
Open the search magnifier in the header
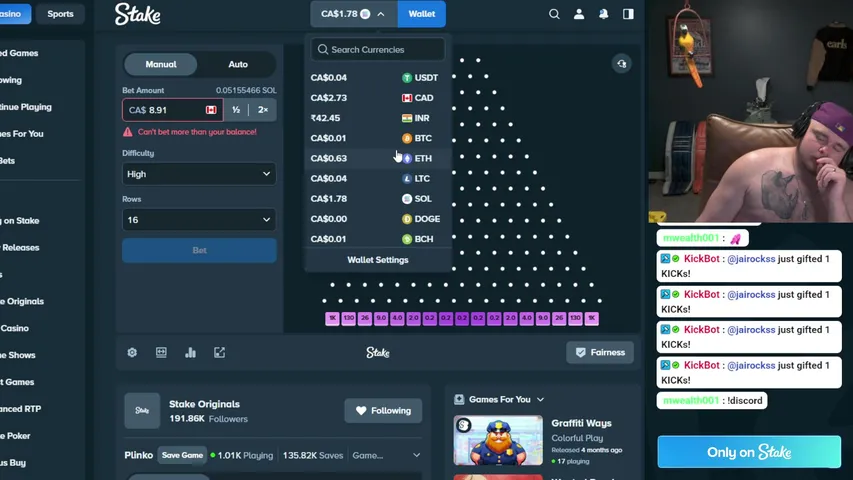point(554,14)
